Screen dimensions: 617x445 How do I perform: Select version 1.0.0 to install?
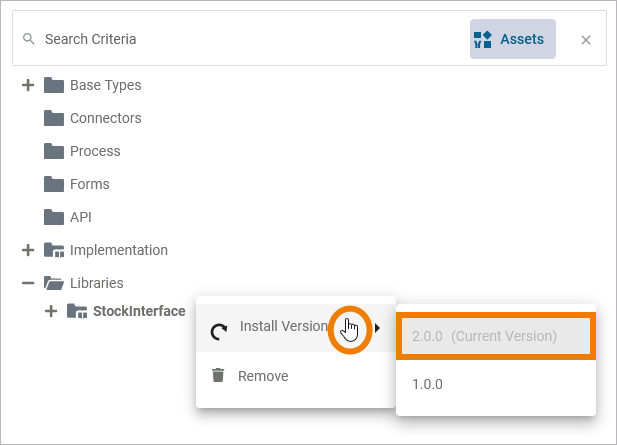point(428,384)
